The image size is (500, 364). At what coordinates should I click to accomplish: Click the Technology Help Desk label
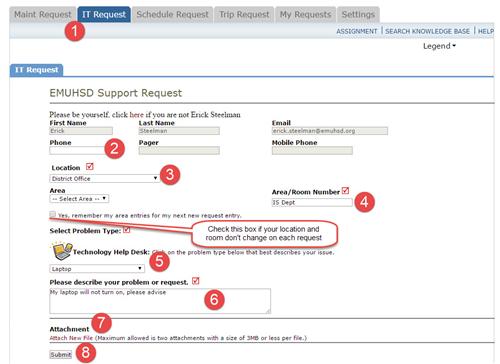(111, 252)
